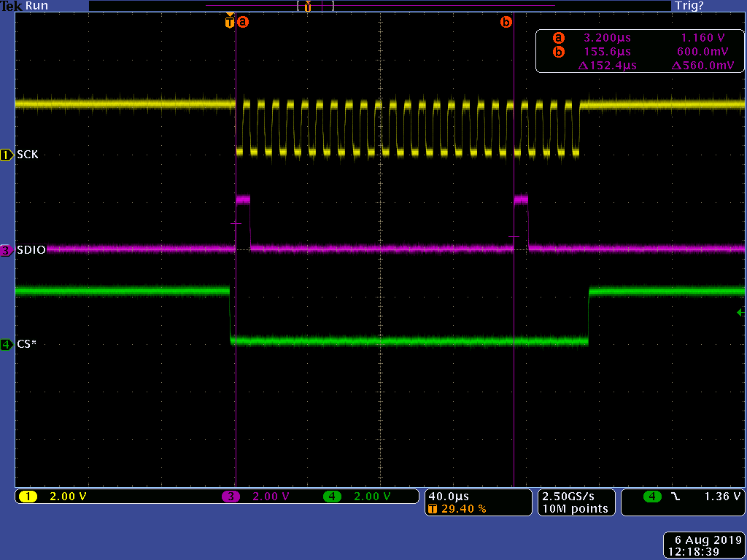Viewport: 747px width, 560px height.
Task: Click the SDIO channel label
Action: [31, 250]
